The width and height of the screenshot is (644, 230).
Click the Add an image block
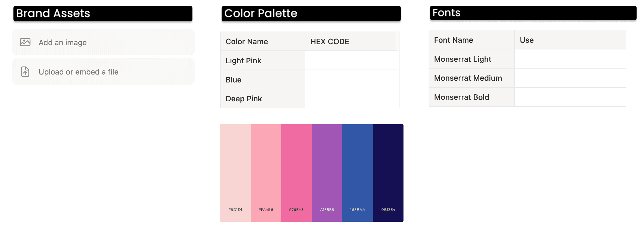pyautogui.click(x=103, y=42)
